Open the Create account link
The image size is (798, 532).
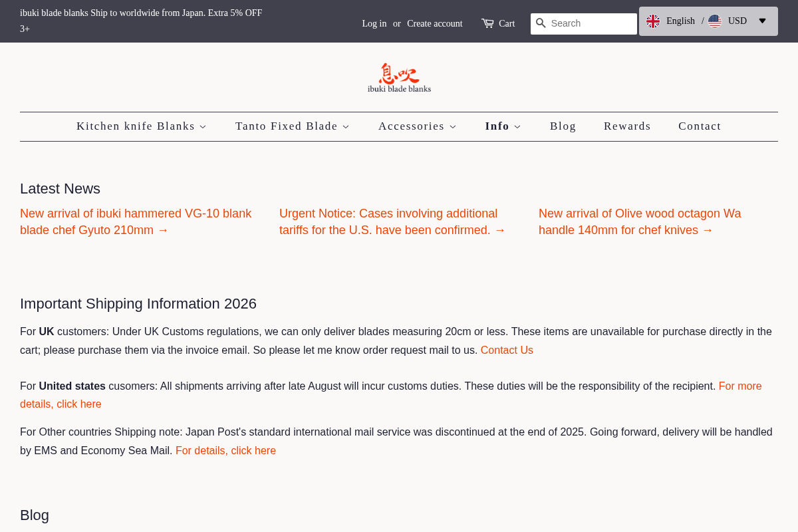(434, 23)
